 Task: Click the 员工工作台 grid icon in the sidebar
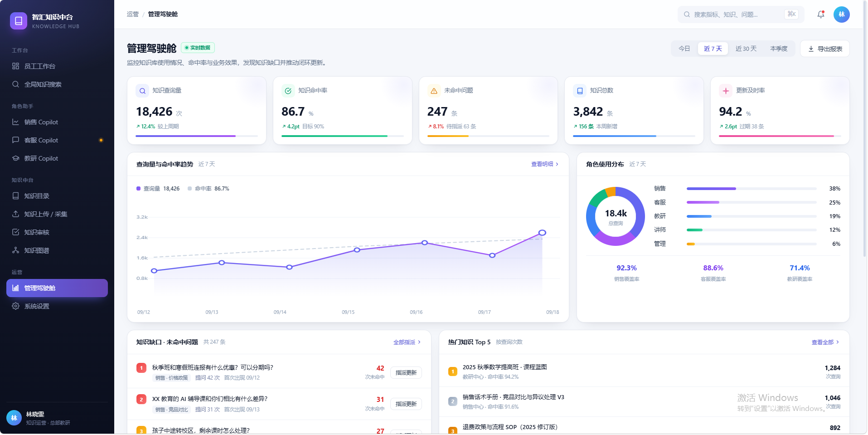(16, 66)
